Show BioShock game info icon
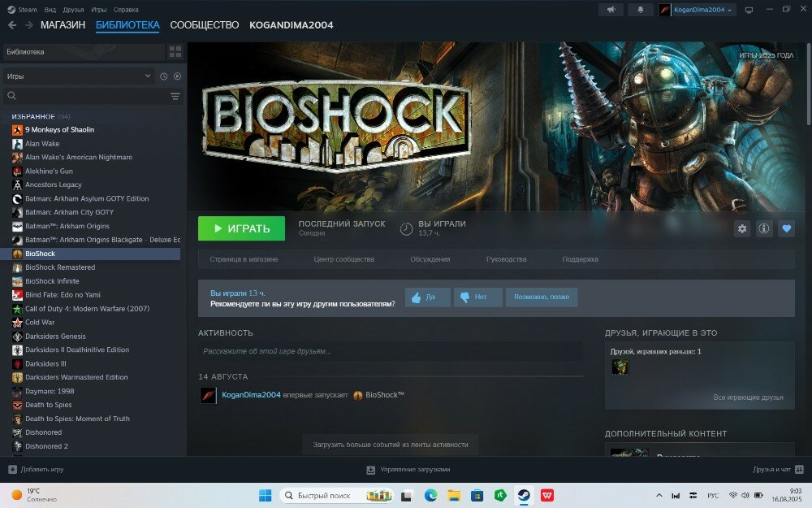The height and width of the screenshot is (508, 812). coord(764,228)
